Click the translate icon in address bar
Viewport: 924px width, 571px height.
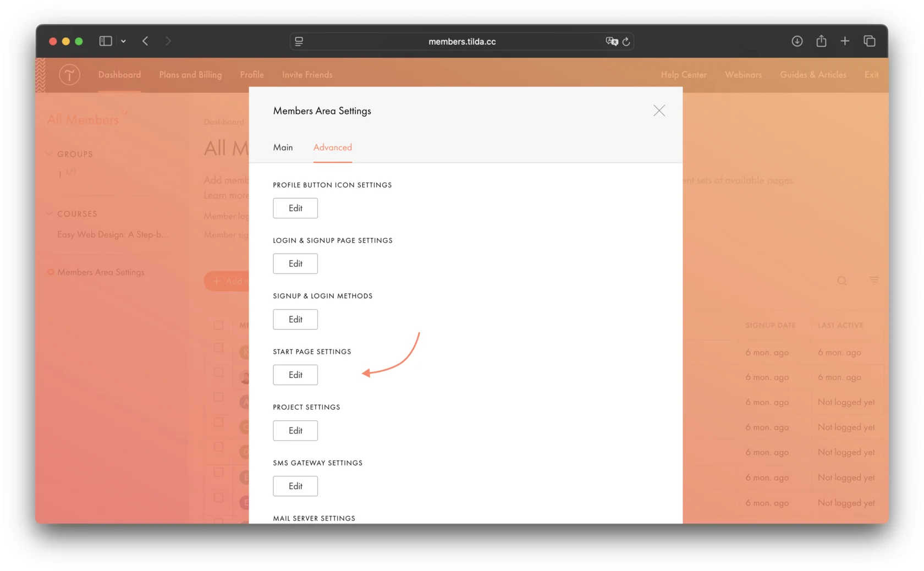tap(612, 41)
